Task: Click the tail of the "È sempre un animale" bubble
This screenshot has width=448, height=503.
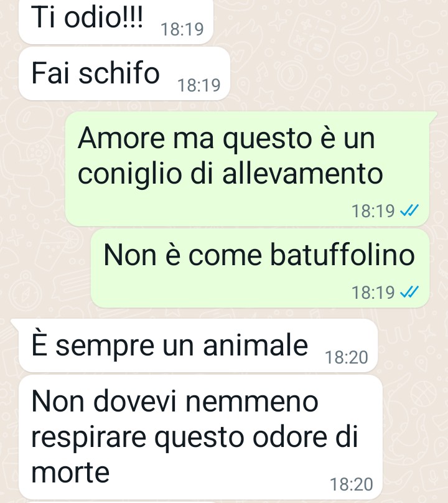Action: (15, 323)
